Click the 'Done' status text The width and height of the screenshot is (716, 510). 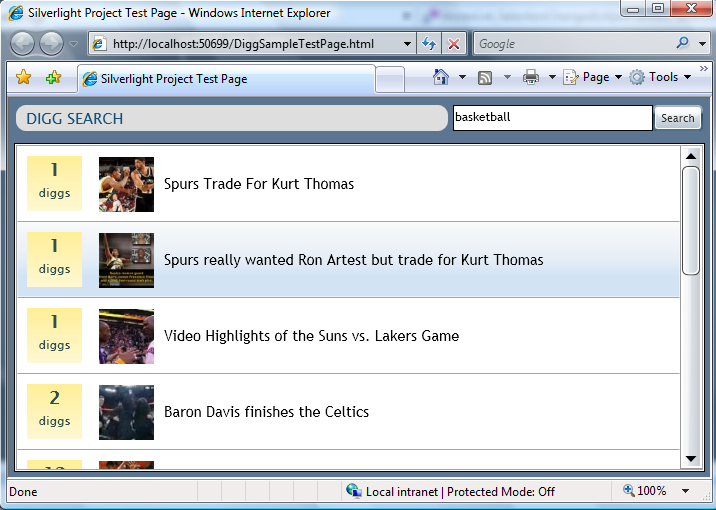click(x=23, y=492)
